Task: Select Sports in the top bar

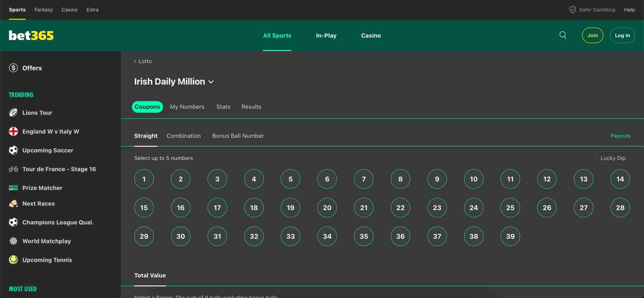Action: pyautogui.click(x=17, y=10)
